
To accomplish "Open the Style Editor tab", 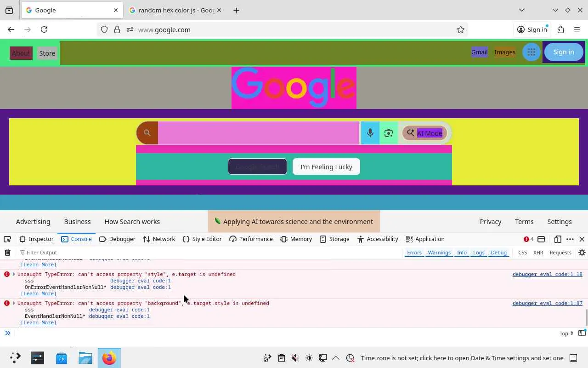I will coord(202,239).
